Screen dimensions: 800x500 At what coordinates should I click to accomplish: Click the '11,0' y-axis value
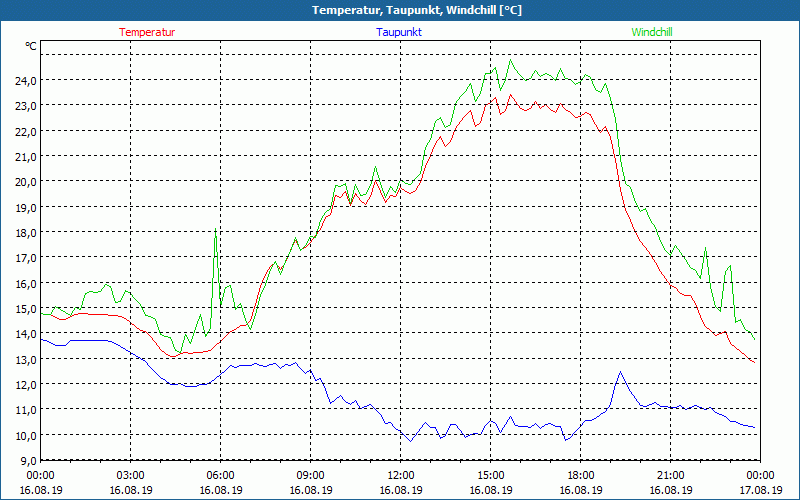[26, 410]
